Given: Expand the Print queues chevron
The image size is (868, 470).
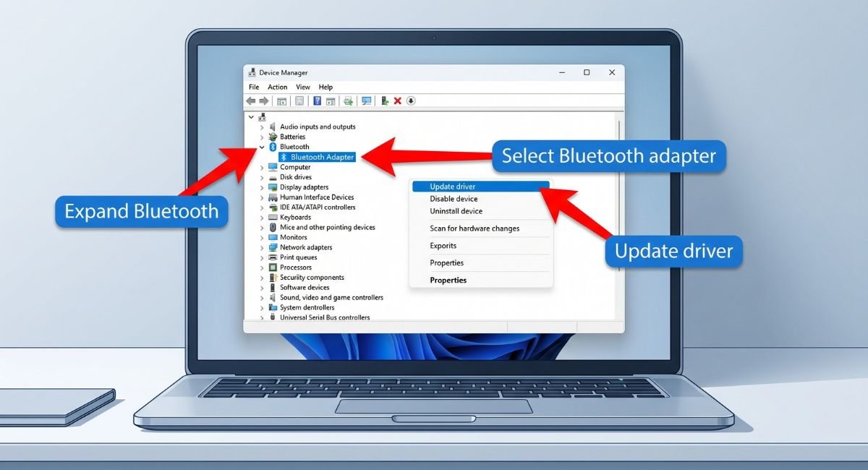Looking at the screenshot, I should [262, 257].
